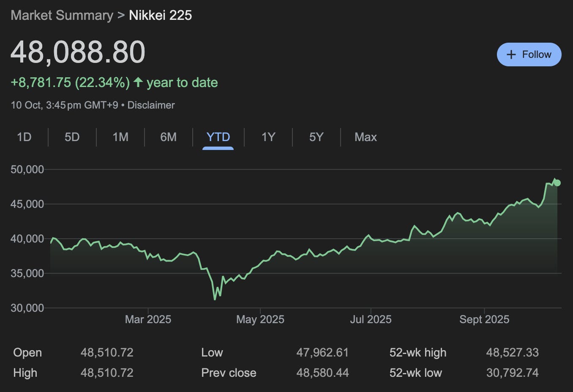Click the High row label
This screenshot has width=573, height=392.
25,373
